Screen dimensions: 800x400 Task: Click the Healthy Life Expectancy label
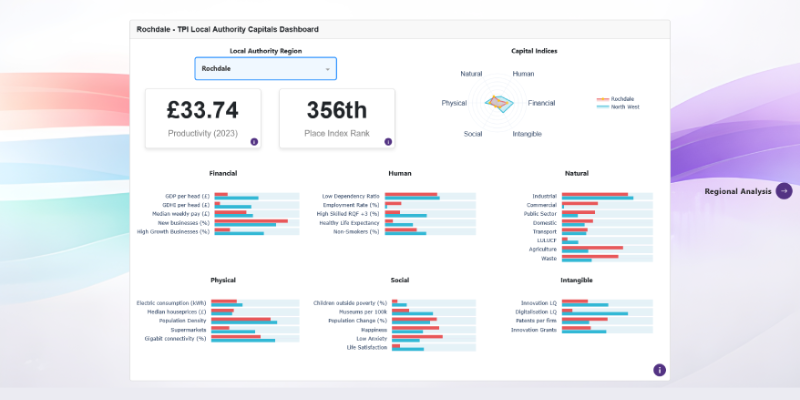point(349,222)
